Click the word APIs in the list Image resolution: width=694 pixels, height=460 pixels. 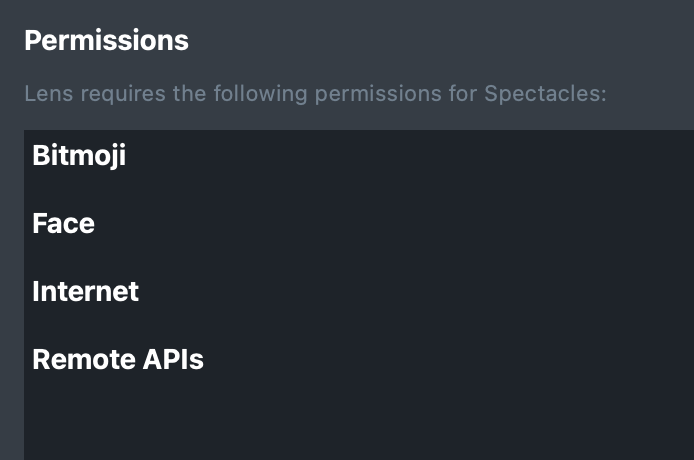173,360
